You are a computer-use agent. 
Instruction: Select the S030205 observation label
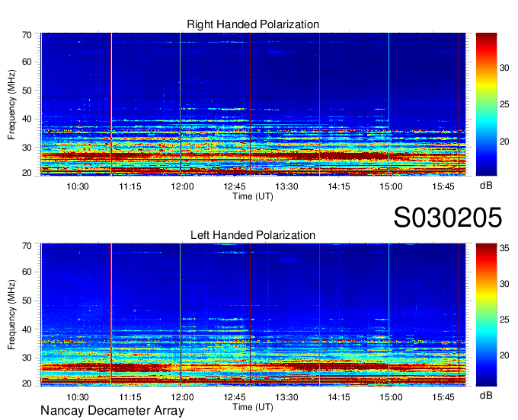pos(448,217)
